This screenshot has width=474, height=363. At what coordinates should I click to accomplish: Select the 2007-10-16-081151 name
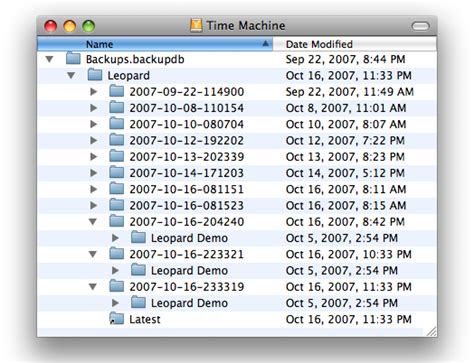pyautogui.click(x=187, y=189)
